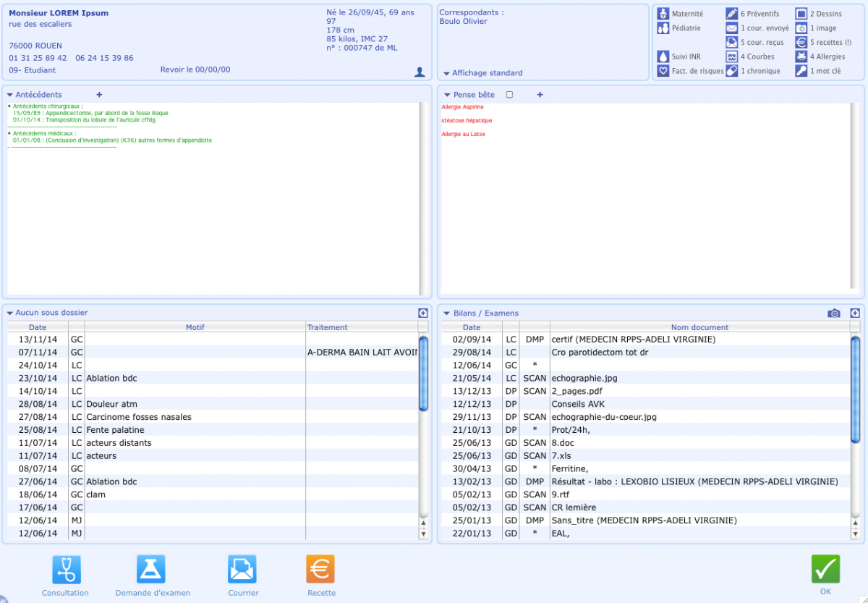Expand the Aucun sous dossier dropdown
The image size is (868, 603).
[10, 313]
